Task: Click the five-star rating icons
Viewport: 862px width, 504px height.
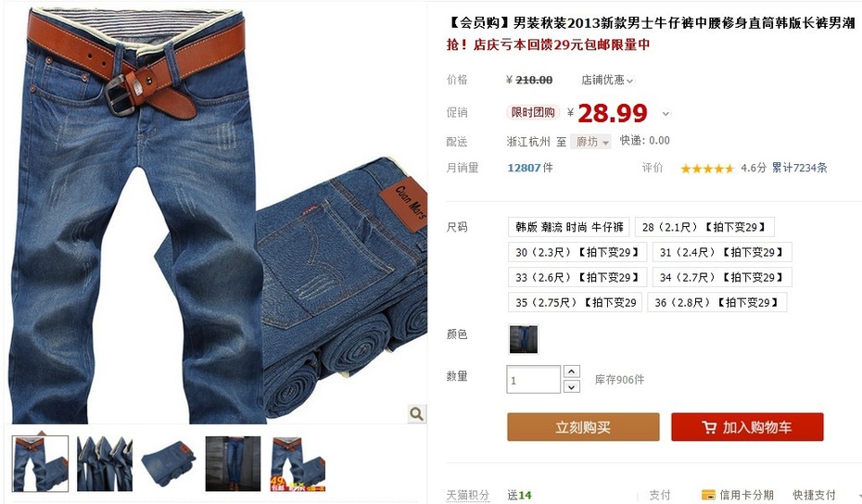Action: click(x=707, y=169)
